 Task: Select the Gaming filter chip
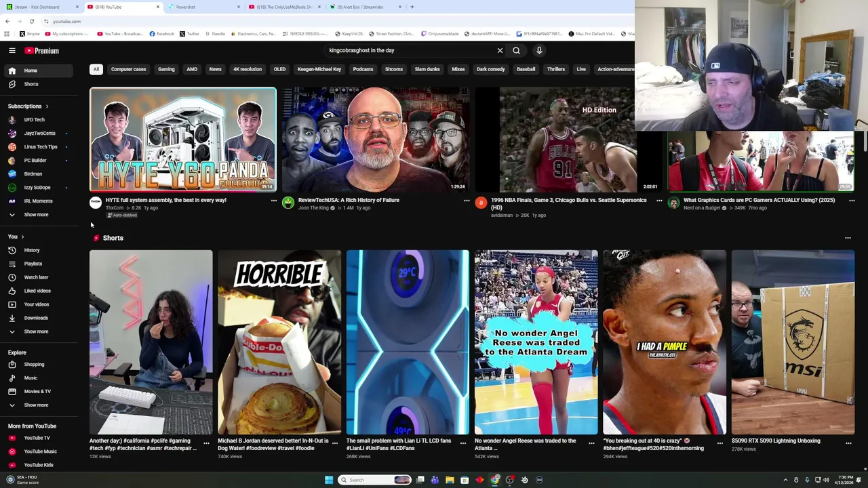(166, 69)
